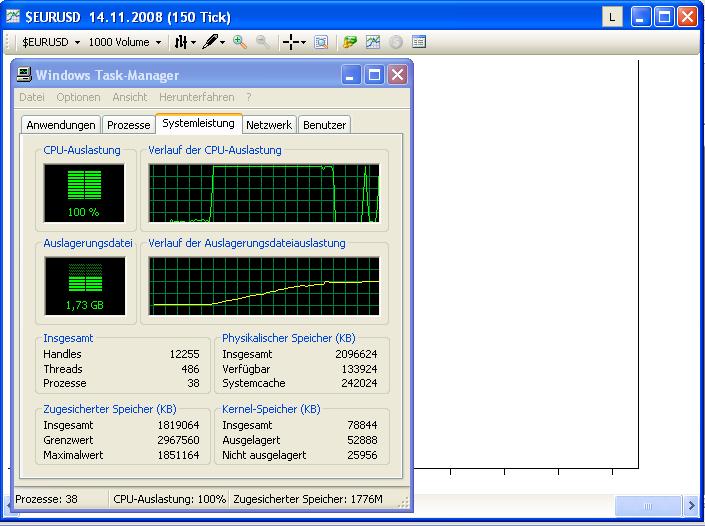Open the Herunterfahren menu
Screen dimensions: 705x526
pos(196,97)
